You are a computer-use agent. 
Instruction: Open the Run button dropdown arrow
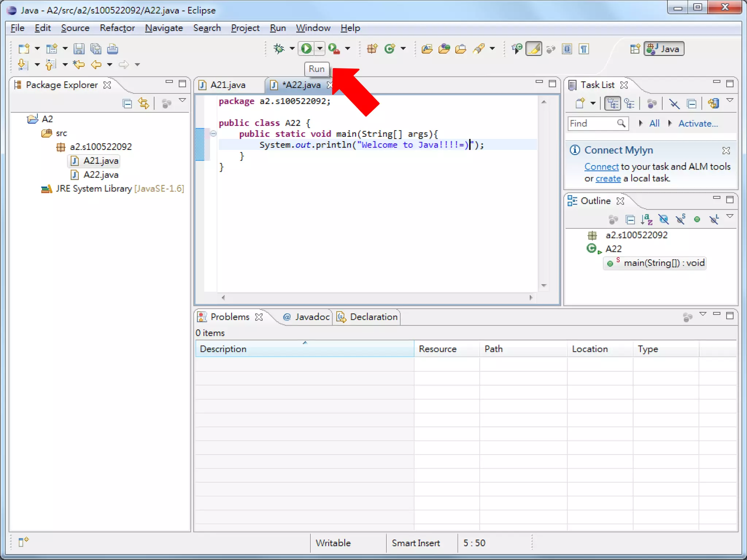coord(320,48)
